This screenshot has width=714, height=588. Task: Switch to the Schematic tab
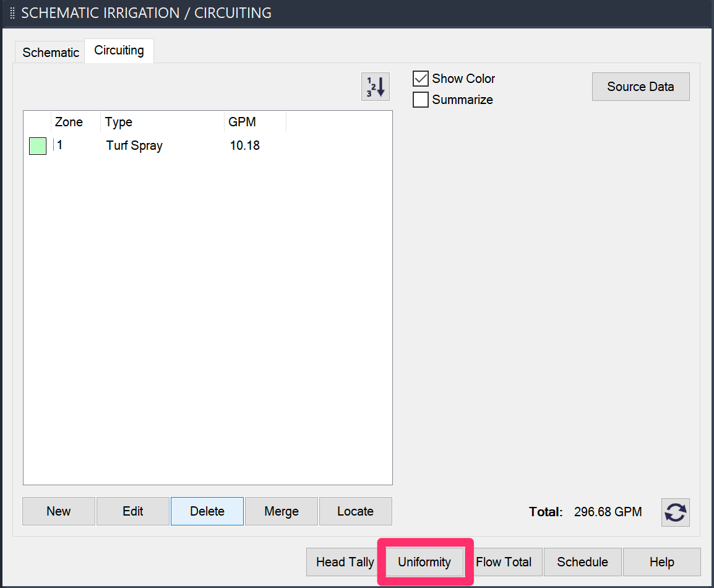point(51,53)
